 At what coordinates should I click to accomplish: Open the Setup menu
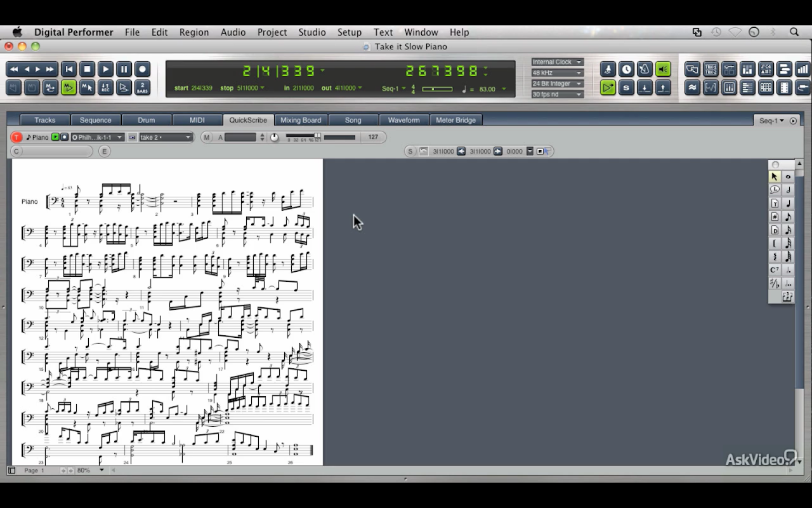click(350, 32)
